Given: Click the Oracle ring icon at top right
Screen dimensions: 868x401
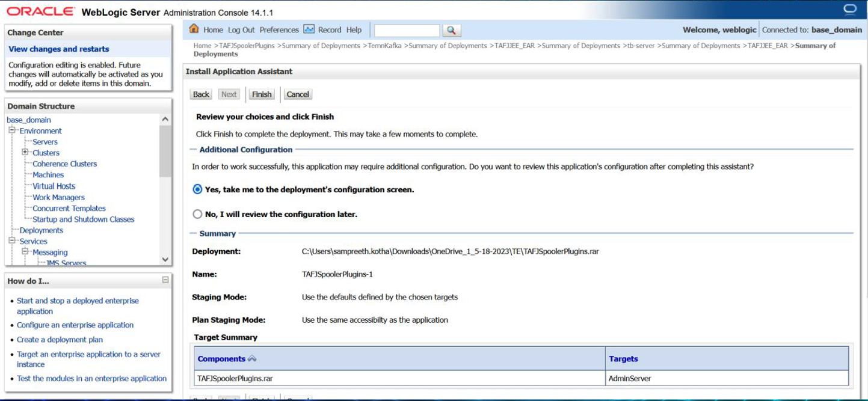Looking at the screenshot, I should (x=849, y=9).
